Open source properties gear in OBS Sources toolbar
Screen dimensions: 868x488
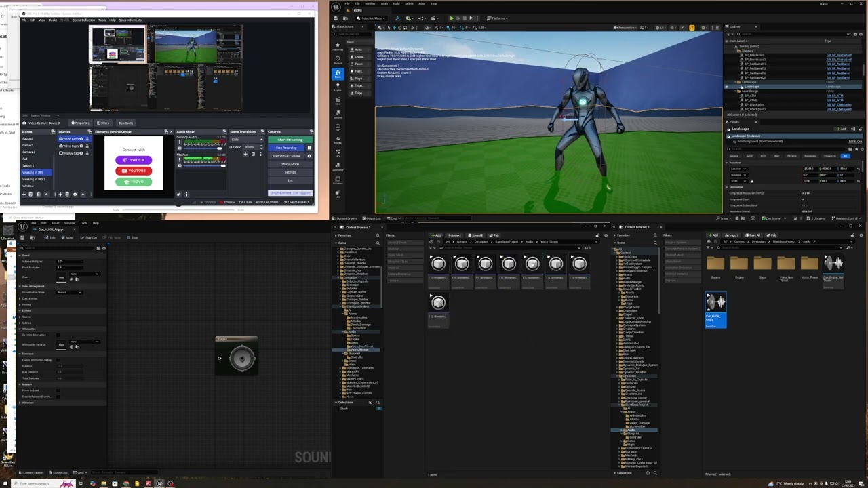point(75,195)
